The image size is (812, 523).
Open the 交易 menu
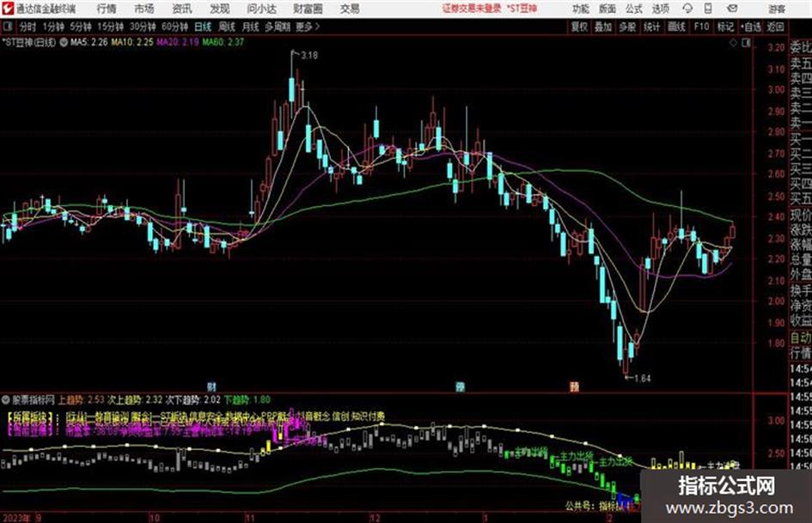point(350,9)
